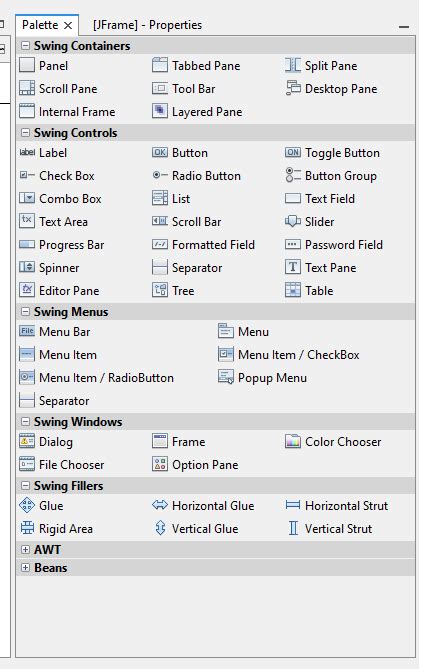This screenshot has width=433, height=669.
Task: Select the Color Chooser icon
Action: coord(293,441)
